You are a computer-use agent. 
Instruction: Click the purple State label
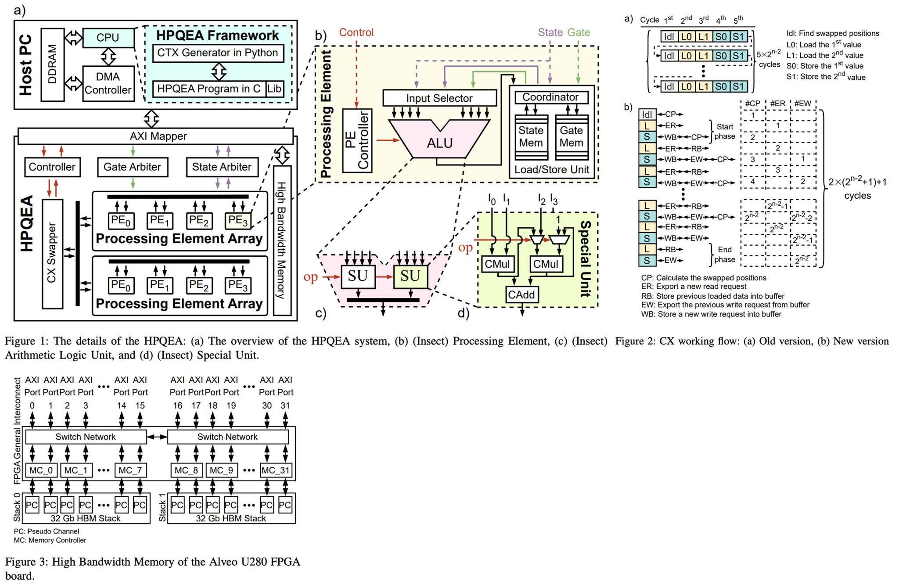550,32
